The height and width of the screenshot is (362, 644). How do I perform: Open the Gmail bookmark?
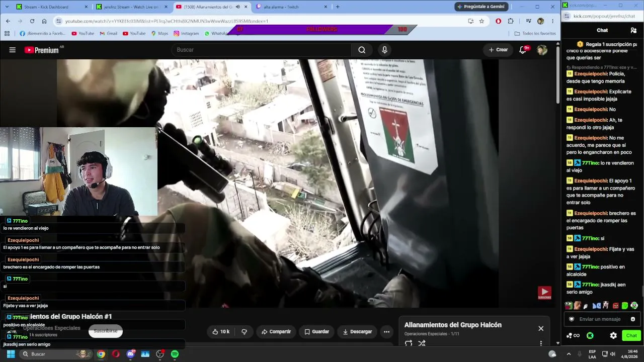click(108, 33)
